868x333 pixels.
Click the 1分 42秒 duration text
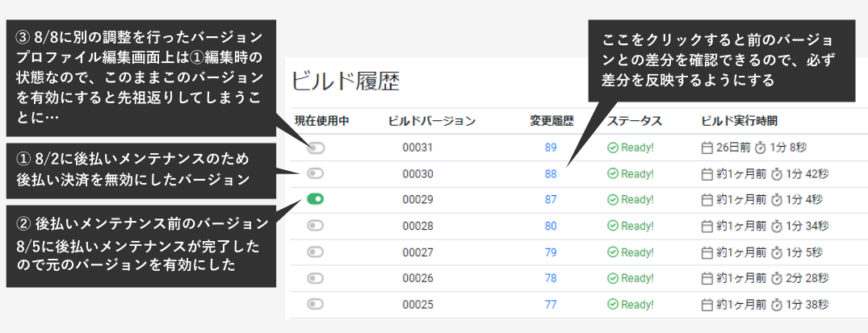point(807,173)
